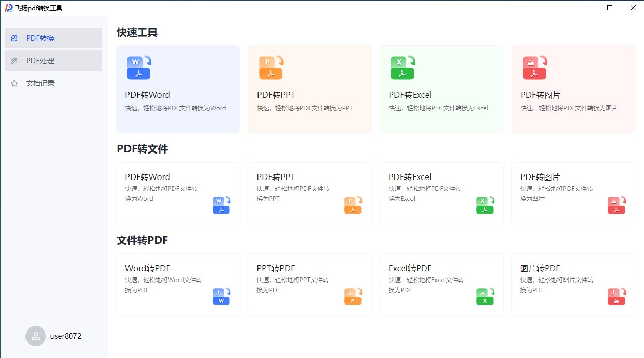Screen dimensions: 644x358
Task: Click the PPT转PDF orange icon
Action: pos(353,296)
